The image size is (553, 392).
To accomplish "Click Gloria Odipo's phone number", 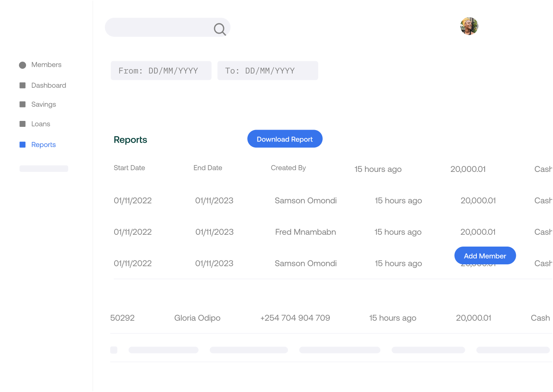I will click(x=295, y=318).
